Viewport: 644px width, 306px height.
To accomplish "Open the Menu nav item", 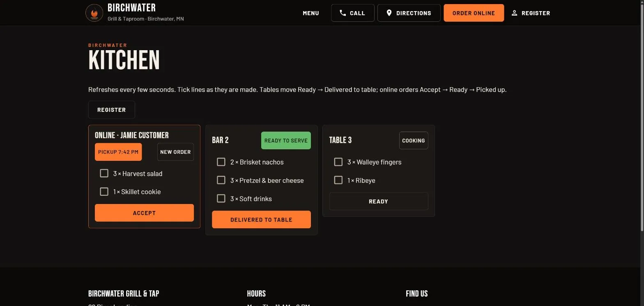I will click(311, 13).
